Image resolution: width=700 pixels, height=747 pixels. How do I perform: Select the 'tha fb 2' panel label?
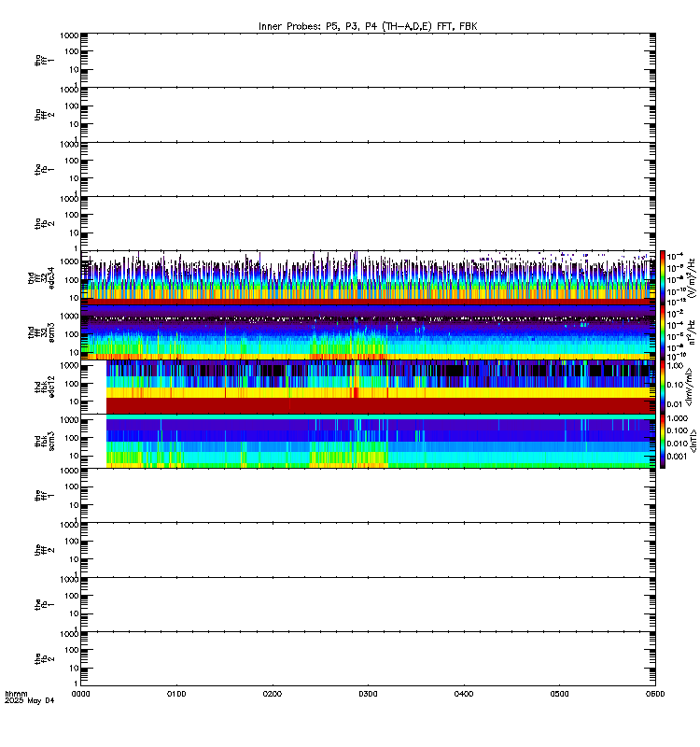click(x=44, y=224)
